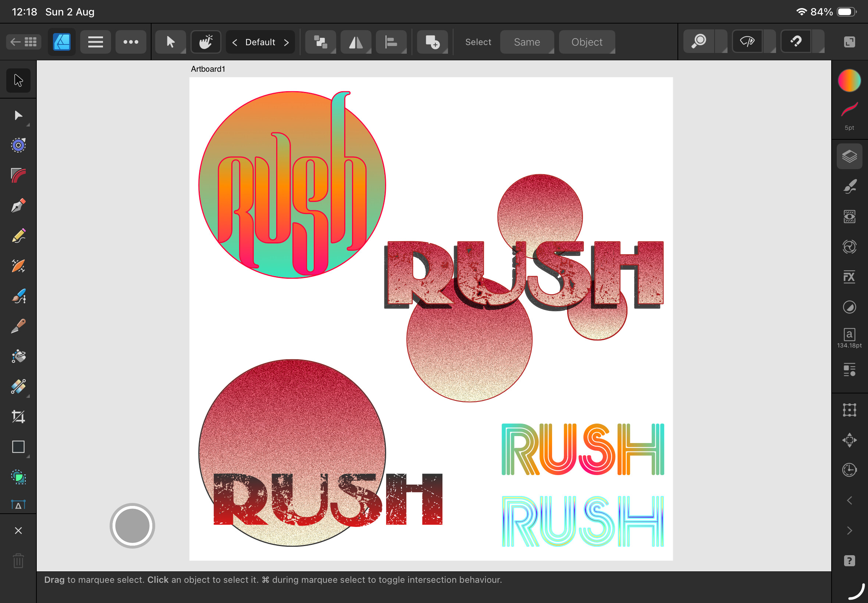Select the Pencil tool
This screenshot has height=603, width=868.
pyautogui.click(x=18, y=236)
